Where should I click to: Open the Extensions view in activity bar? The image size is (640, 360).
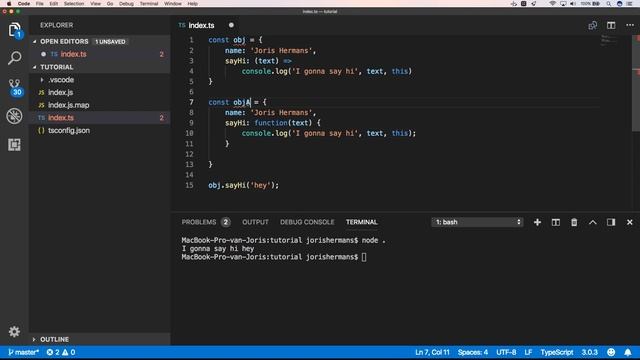[14, 144]
